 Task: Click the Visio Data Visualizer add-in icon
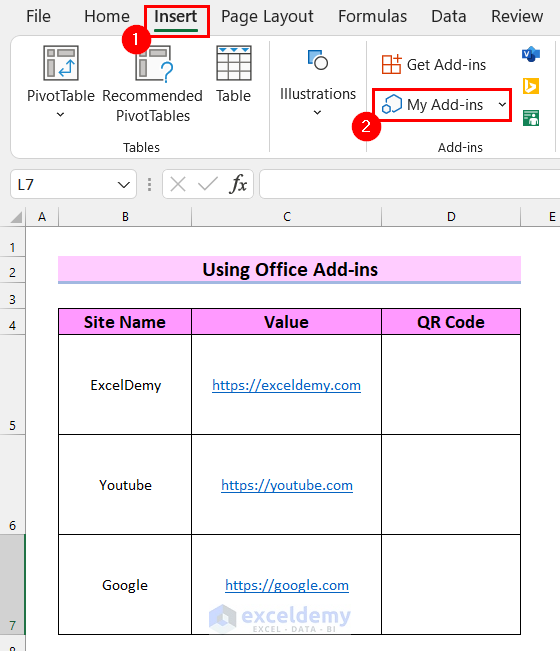pyautogui.click(x=531, y=54)
